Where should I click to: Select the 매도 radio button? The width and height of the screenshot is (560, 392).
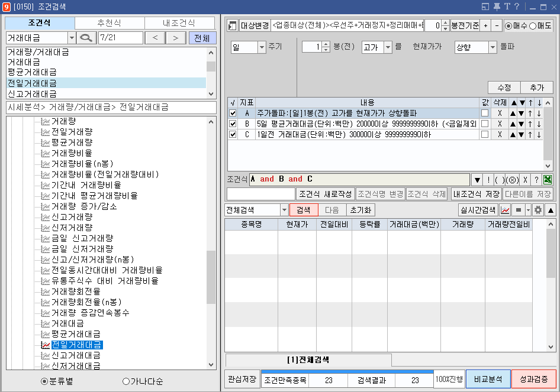coord(533,25)
